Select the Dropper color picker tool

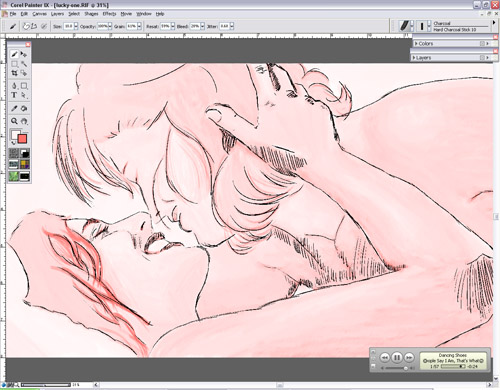click(x=14, y=109)
